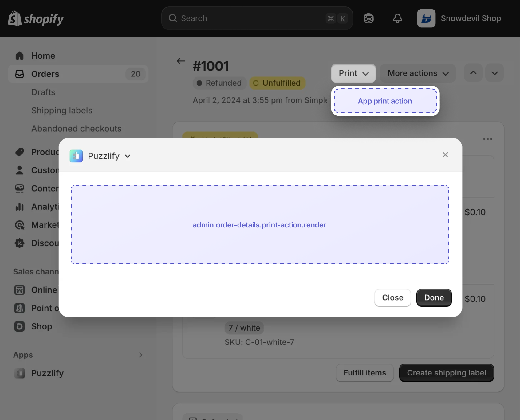Select App print action menu item
The image size is (520, 420).
click(385, 101)
